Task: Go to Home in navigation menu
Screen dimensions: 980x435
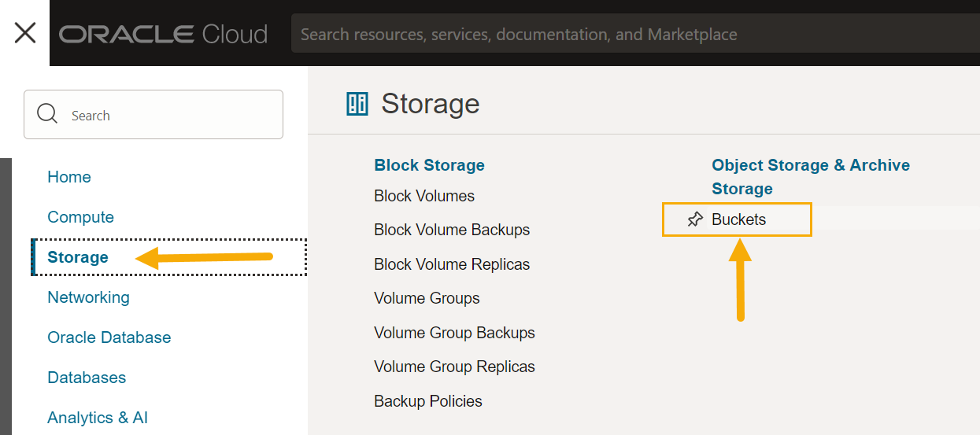Action: tap(69, 177)
